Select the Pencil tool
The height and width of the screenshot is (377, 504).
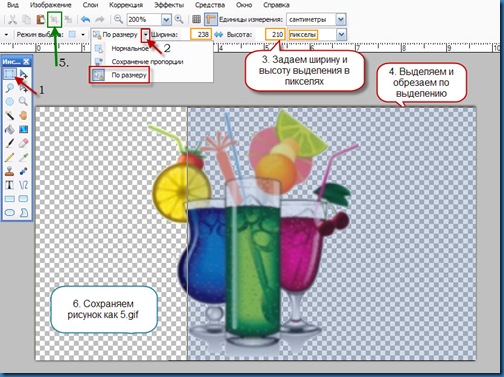[10, 157]
